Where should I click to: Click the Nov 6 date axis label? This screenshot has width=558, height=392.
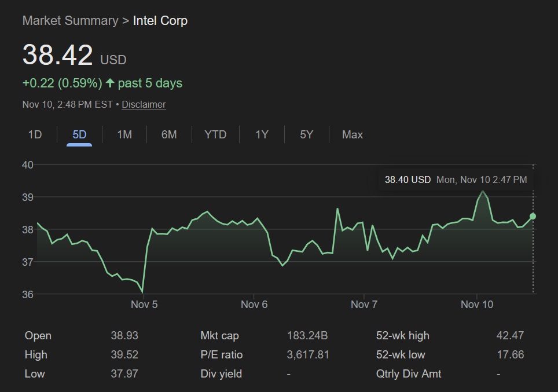coord(254,305)
